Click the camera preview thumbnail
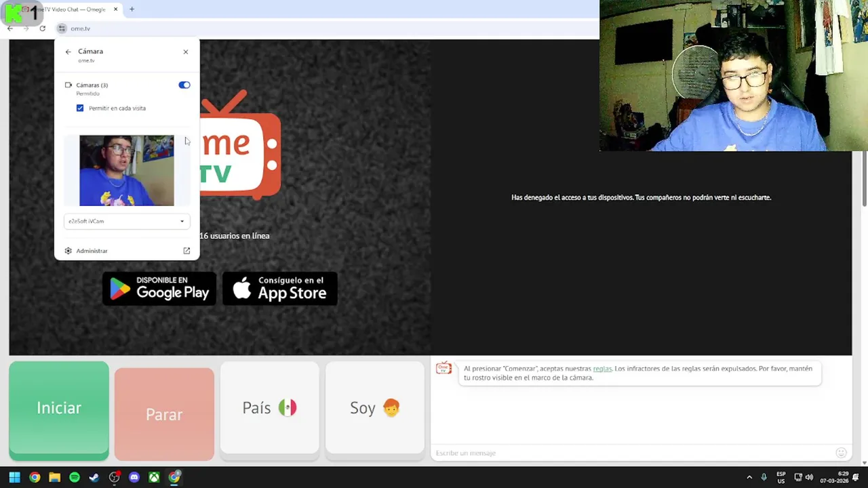Screen dimensions: 868x488 127,171
